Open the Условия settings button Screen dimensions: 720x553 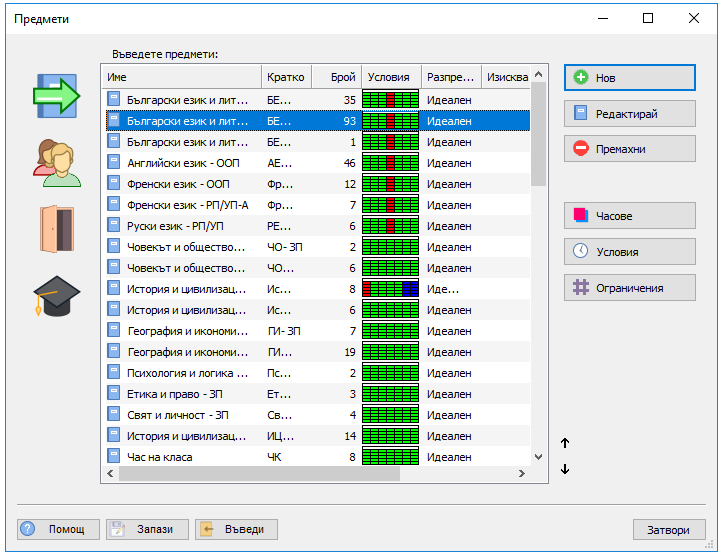629,252
